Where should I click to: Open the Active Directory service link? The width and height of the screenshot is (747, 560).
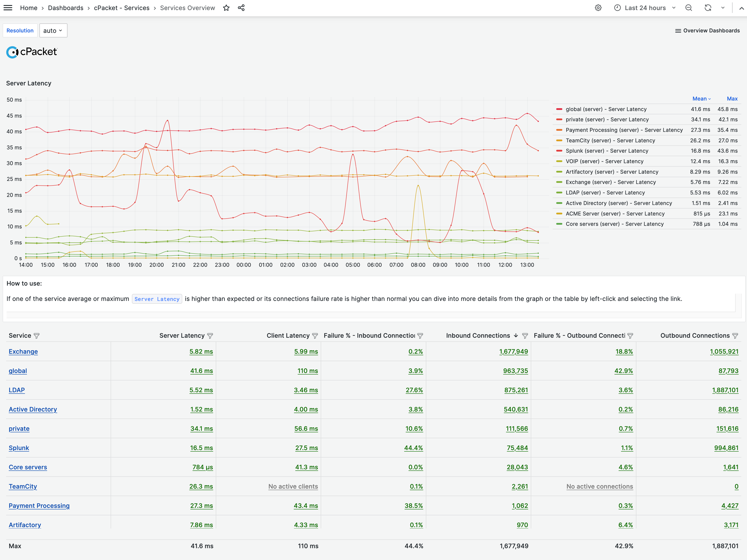[x=33, y=409]
